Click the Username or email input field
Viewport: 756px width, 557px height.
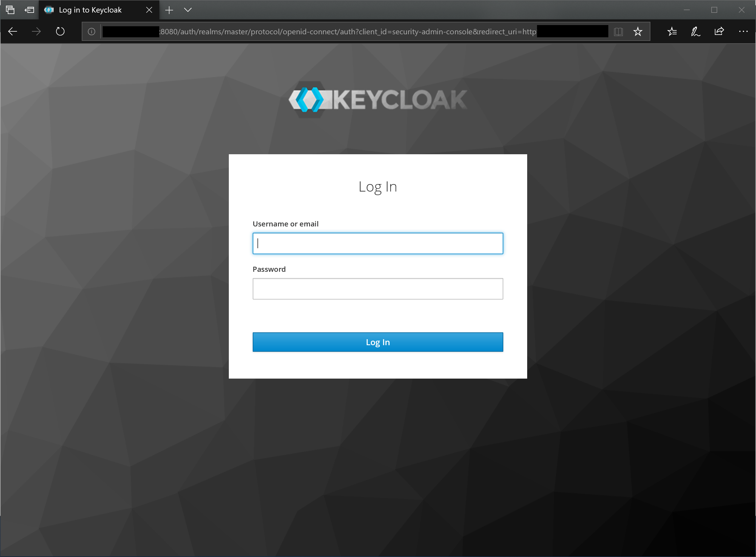pos(377,243)
